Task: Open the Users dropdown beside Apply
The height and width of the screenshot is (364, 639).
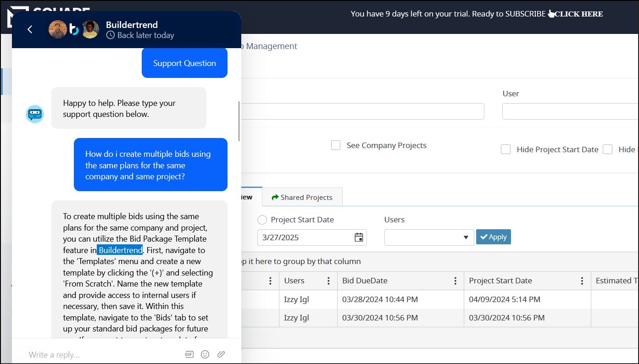Action: 429,237
